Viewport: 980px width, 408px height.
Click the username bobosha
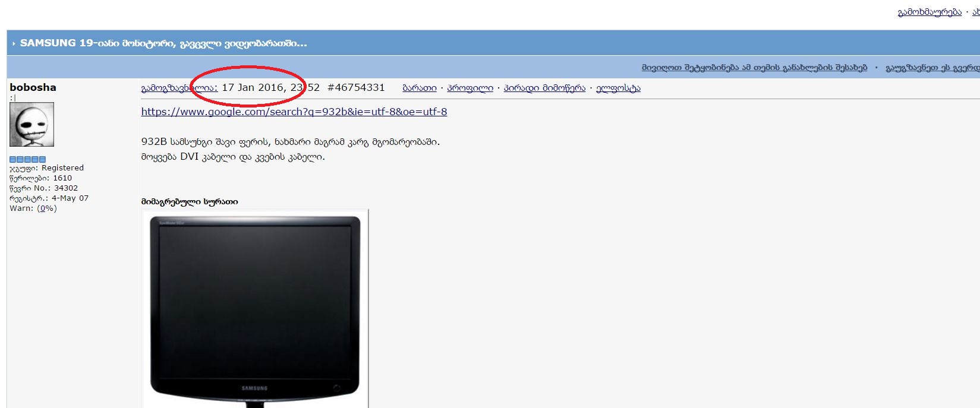[33, 87]
